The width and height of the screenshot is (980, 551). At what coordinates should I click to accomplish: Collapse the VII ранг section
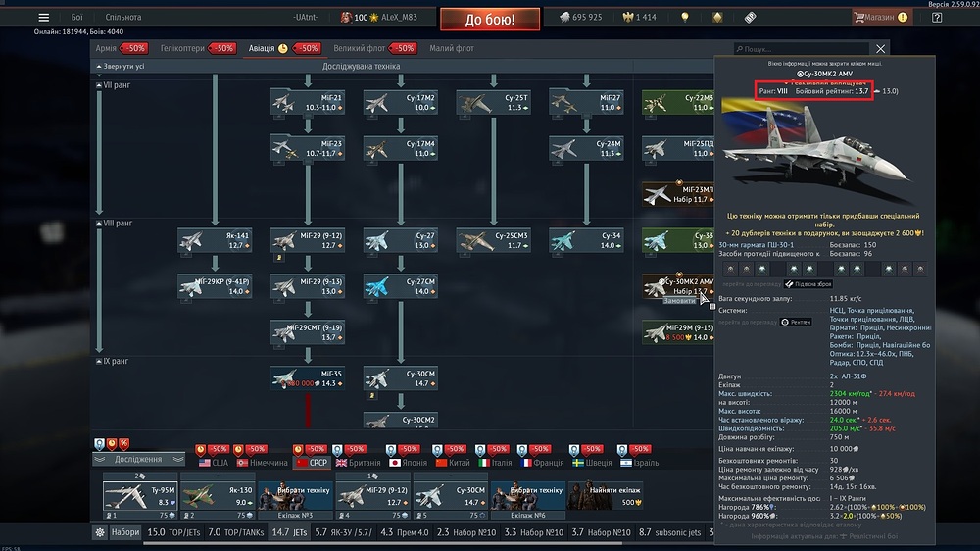click(99, 85)
